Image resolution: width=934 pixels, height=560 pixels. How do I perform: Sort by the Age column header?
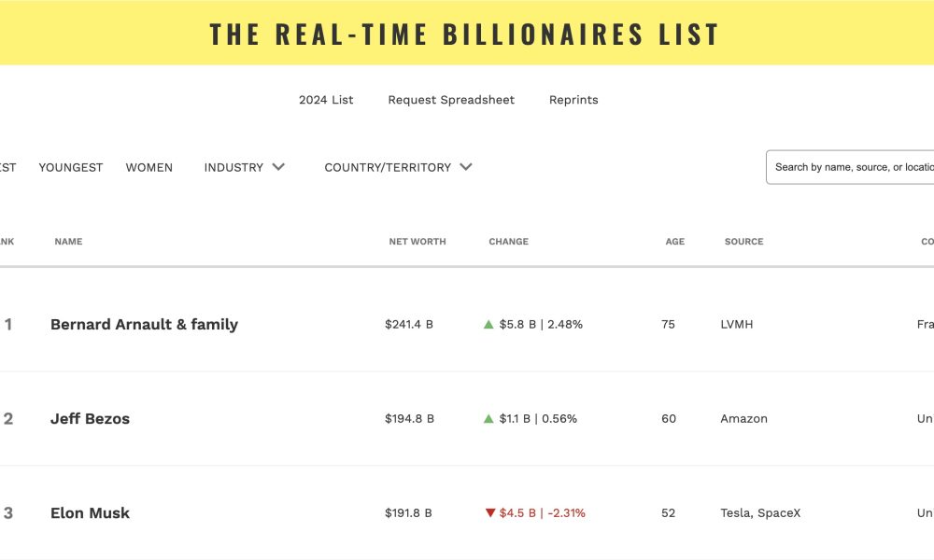(675, 242)
